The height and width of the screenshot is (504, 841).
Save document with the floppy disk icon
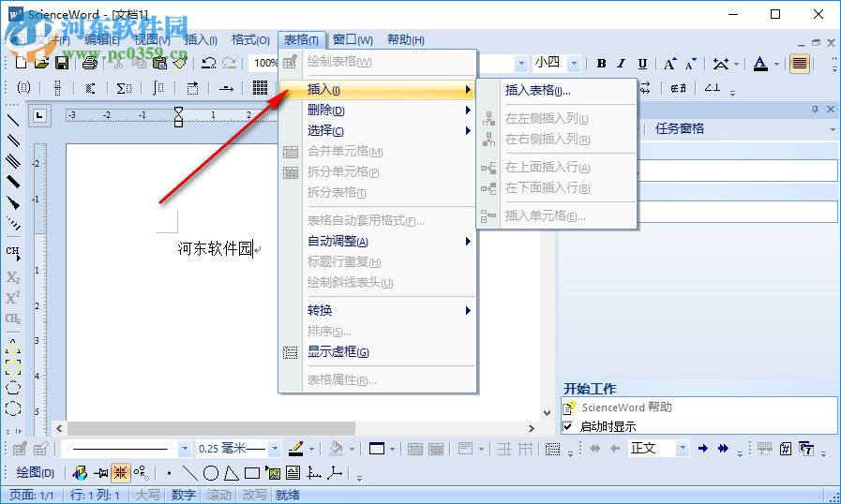tap(62, 63)
